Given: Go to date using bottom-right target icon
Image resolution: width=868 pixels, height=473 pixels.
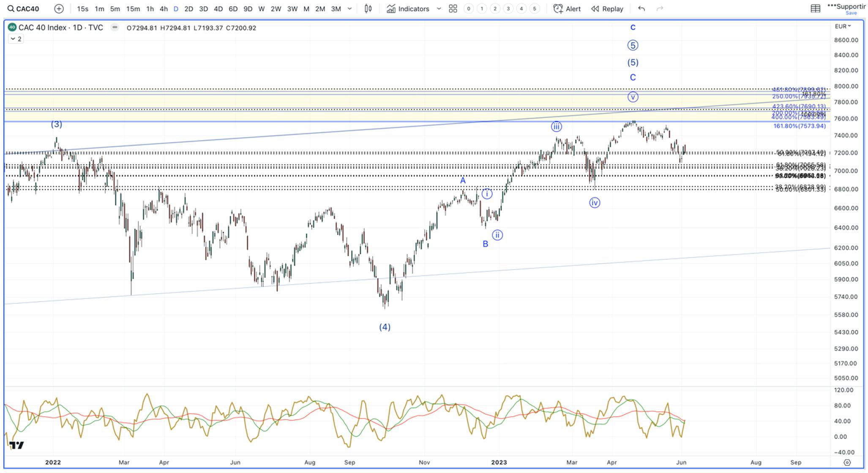Looking at the screenshot, I should tap(847, 462).
